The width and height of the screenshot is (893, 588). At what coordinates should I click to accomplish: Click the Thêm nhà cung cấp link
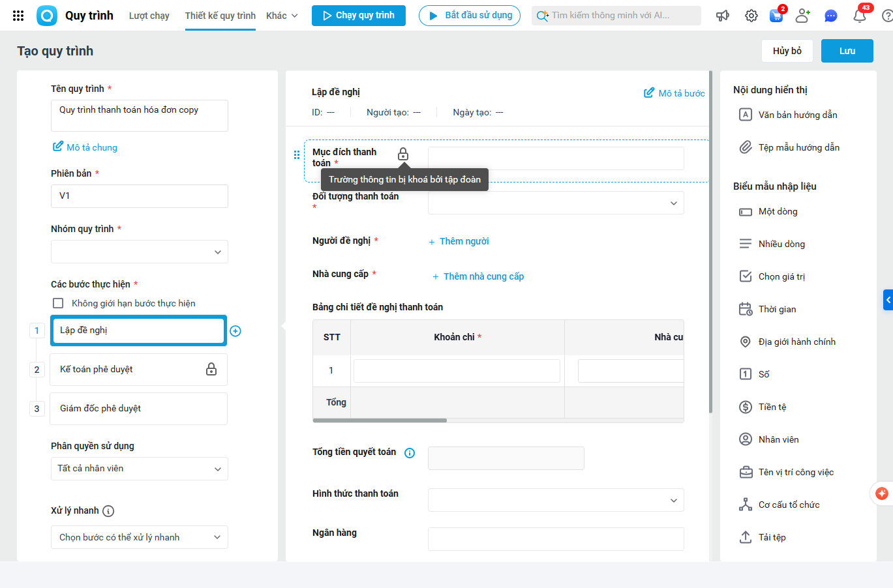click(483, 276)
